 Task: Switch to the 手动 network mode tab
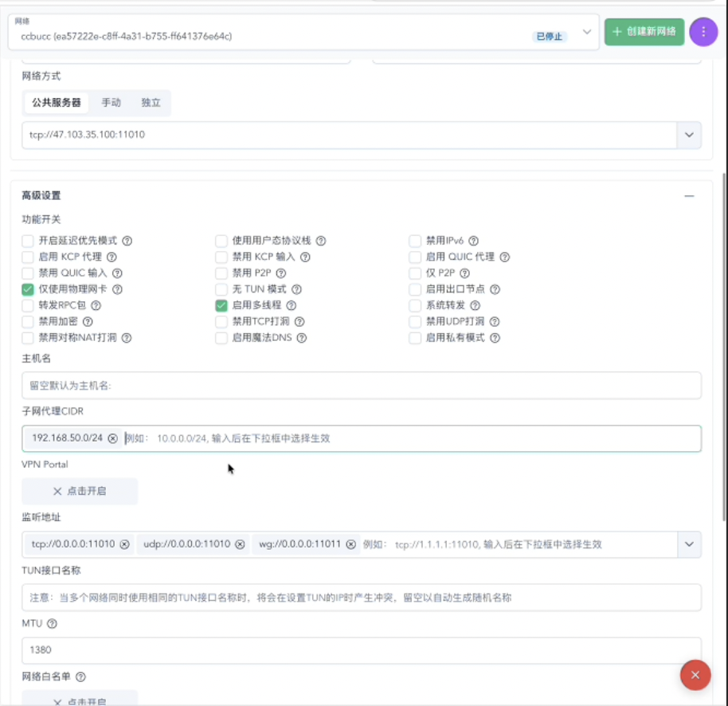(111, 103)
